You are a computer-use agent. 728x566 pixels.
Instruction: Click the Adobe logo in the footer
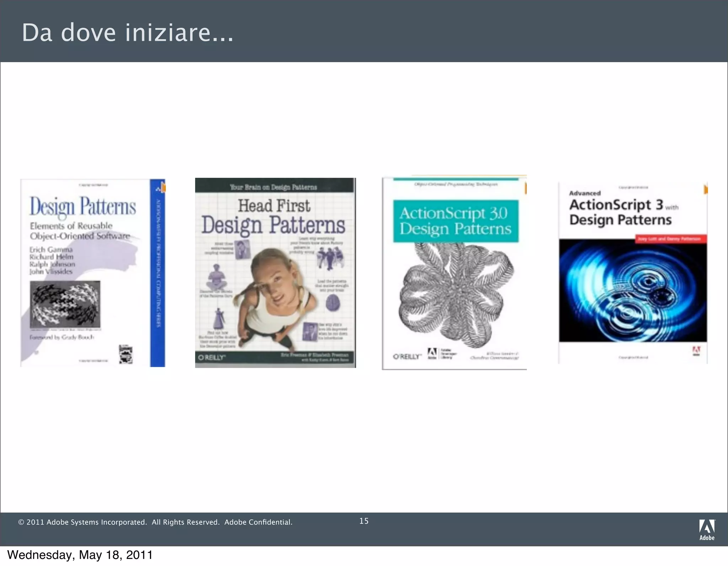click(x=707, y=529)
